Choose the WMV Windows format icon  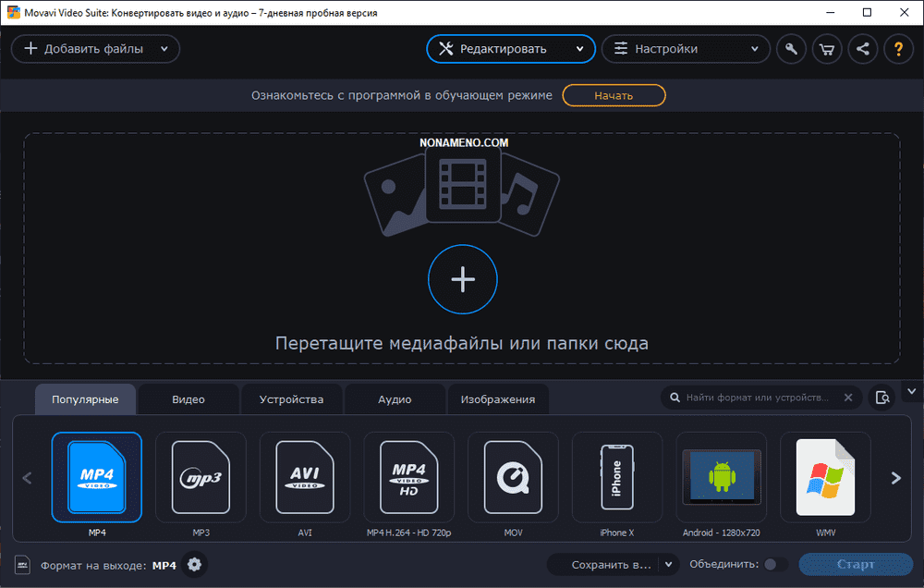point(825,477)
